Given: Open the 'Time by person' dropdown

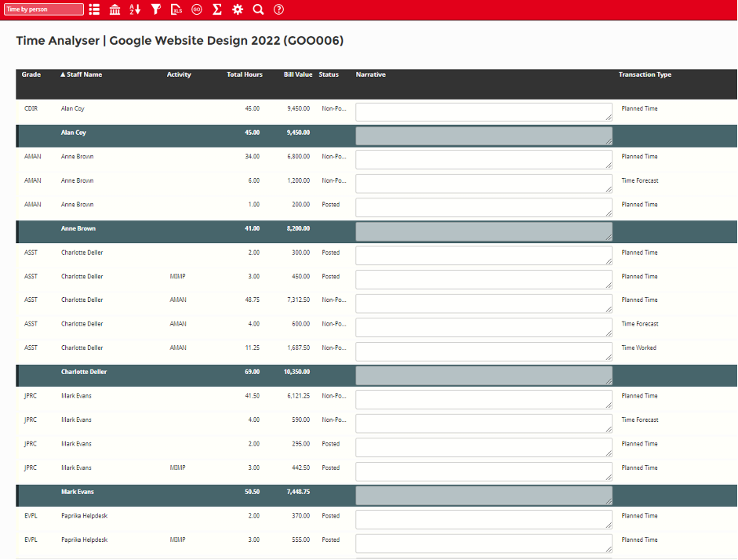Looking at the screenshot, I should (44, 9).
